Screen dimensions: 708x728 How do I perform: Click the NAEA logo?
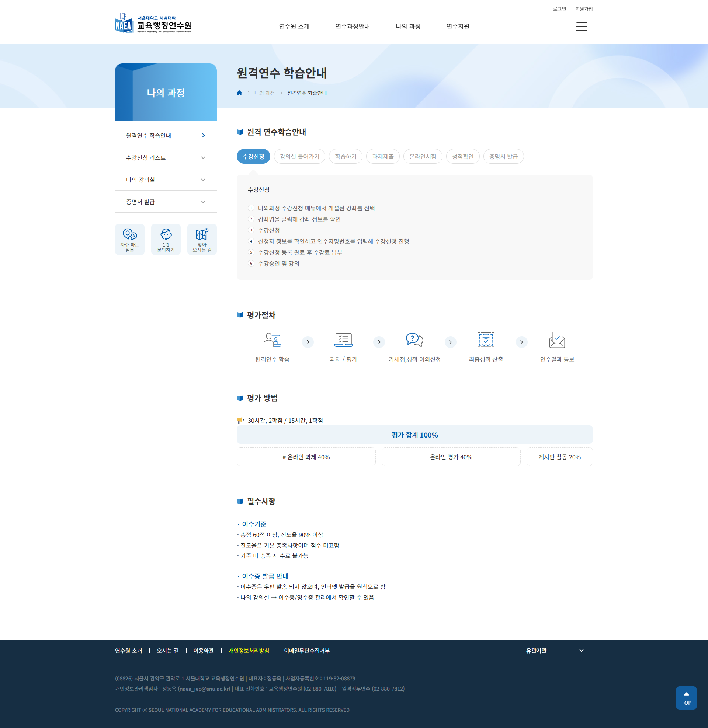[x=153, y=23]
